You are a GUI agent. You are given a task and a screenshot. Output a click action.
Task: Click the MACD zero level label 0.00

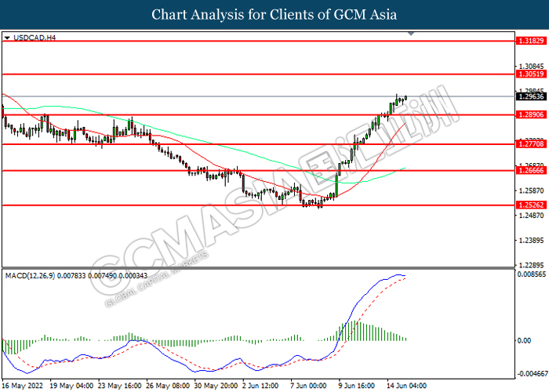tap(524, 340)
